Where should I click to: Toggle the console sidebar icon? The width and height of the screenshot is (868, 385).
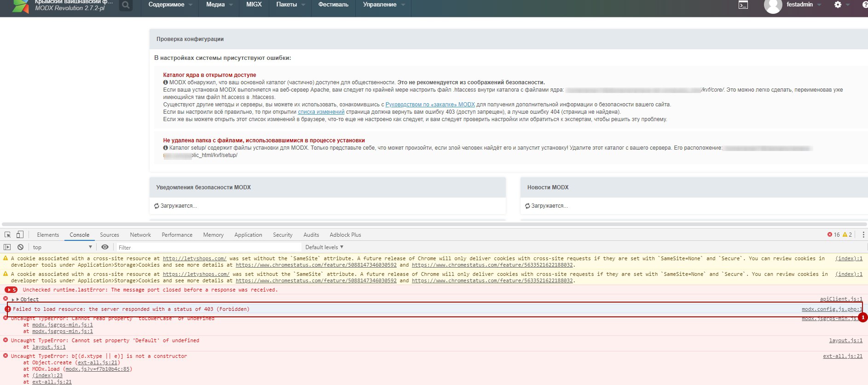coord(7,247)
